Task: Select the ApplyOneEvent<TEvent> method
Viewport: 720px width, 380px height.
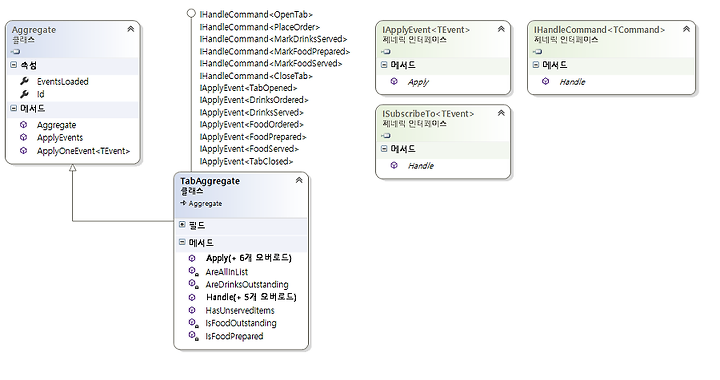Action: tap(83, 151)
